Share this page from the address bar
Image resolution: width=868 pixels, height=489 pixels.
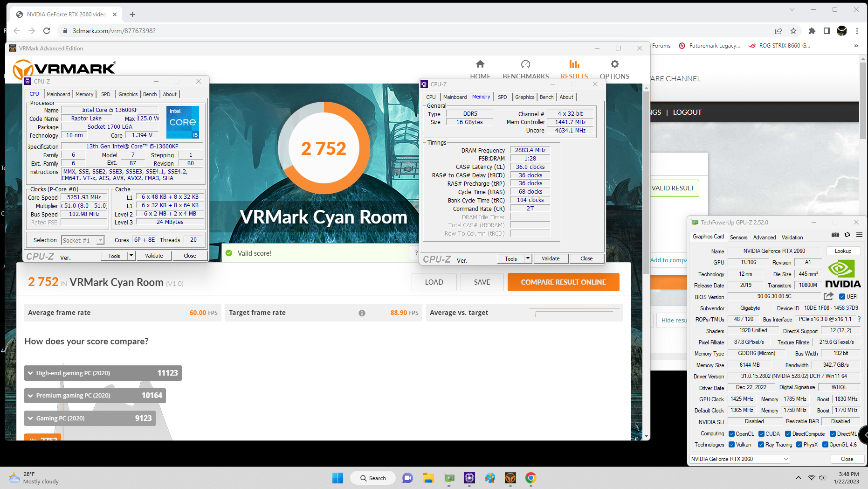click(x=778, y=31)
